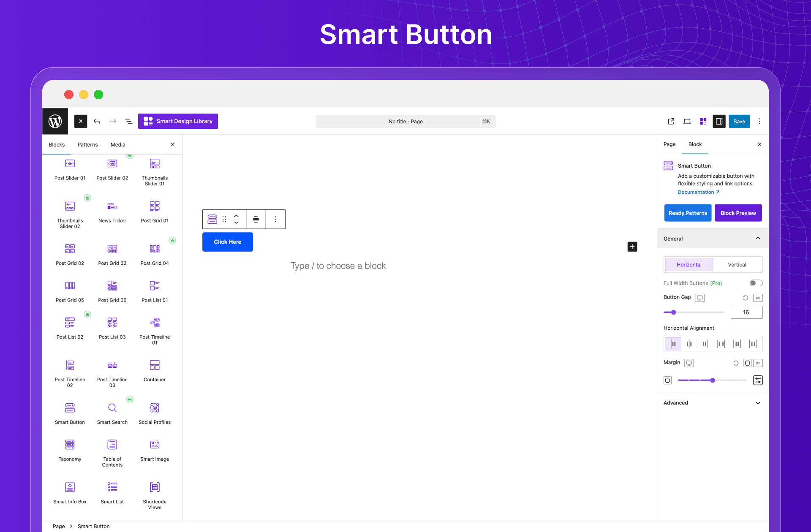The width and height of the screenshot is (811, 532).
Task: Expand the Advanced section
Action: [758, 403]
